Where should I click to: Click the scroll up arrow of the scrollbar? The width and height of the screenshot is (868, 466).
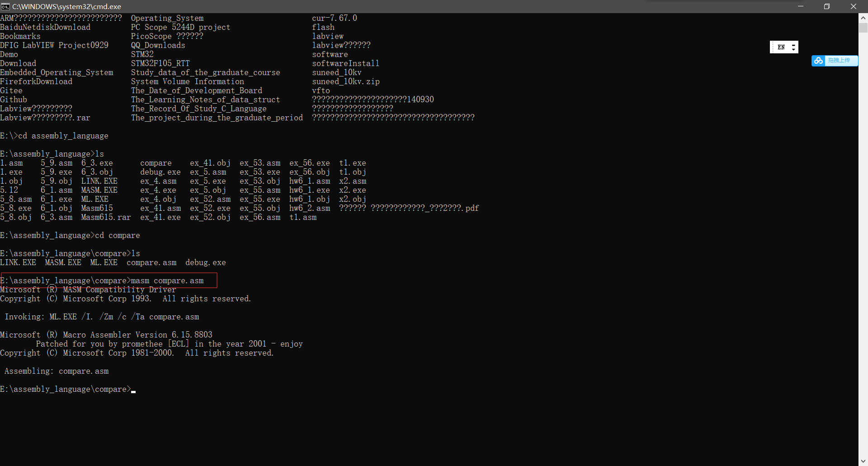click(x=863, y=18)
